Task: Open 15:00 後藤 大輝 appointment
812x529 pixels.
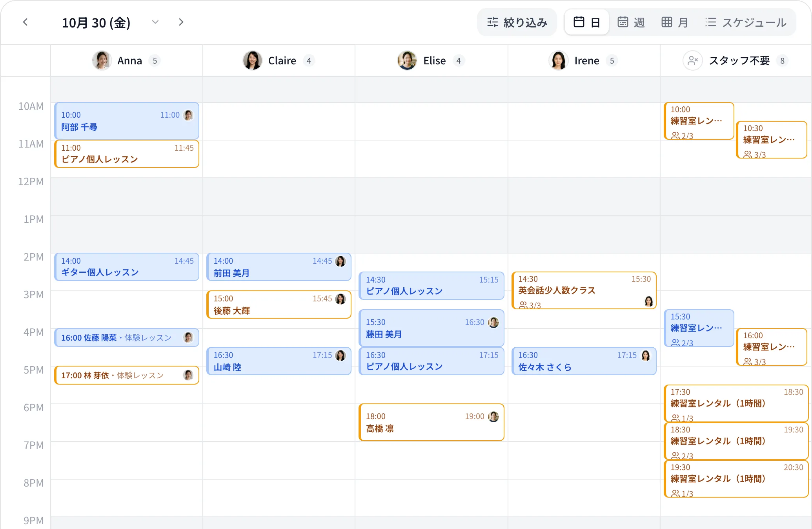Action: pos(279,305)
